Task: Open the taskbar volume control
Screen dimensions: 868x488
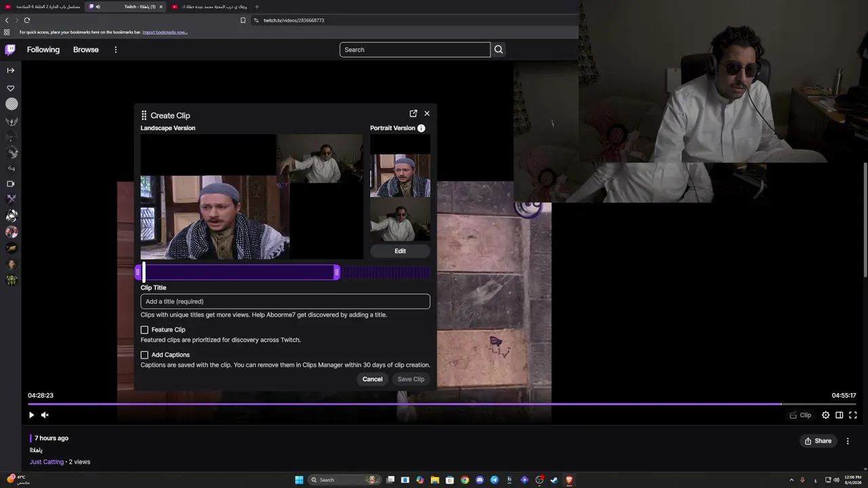Action: pyautogui.click(x=836, y=480)
